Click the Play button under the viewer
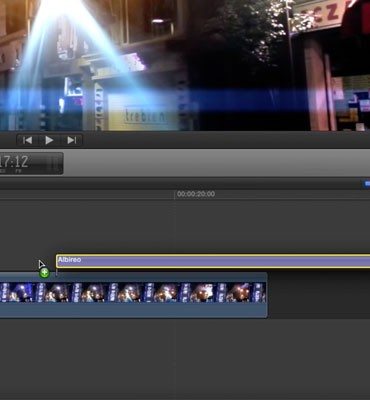 click(x=49, y=140)
